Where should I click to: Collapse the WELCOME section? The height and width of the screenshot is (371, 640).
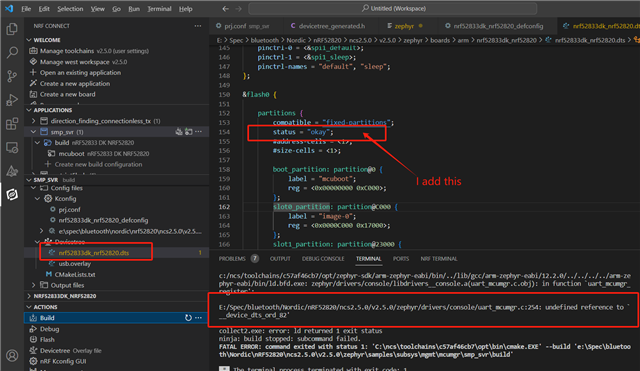(x=29, y=40)
